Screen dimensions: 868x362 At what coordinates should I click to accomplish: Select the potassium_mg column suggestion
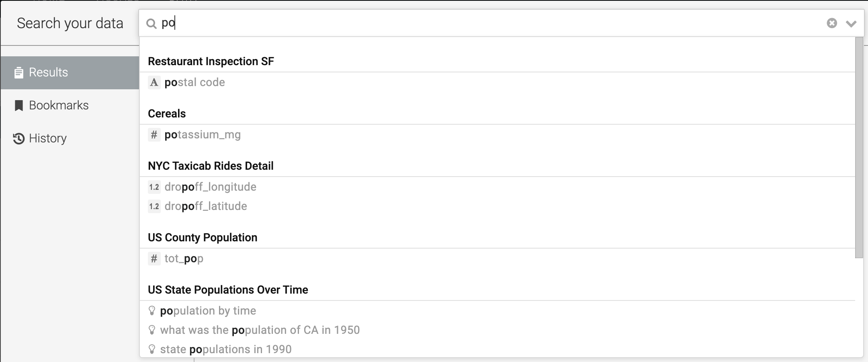203,135
